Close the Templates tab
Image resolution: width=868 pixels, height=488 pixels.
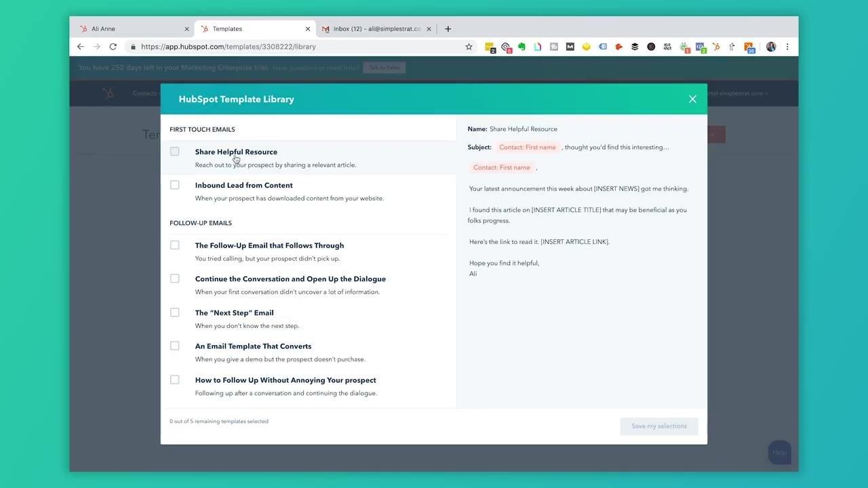point(308,28)
